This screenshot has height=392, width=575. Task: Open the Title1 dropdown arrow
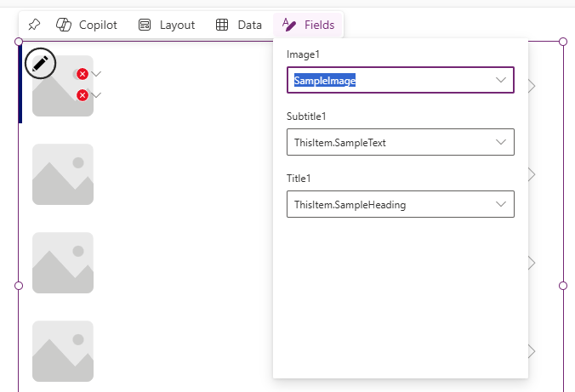click(501, 204)
